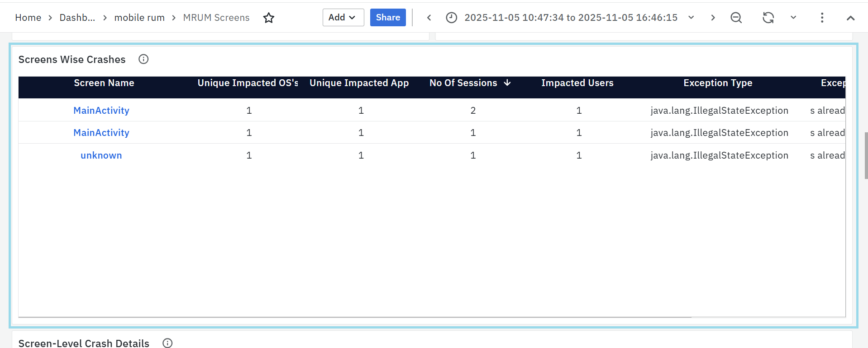Open auto-refresh interval dropdown
868x348 pixels.
point(793,18)
